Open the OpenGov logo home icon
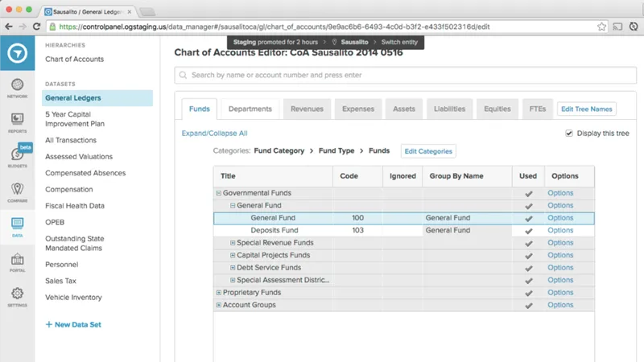 (17, 53)
